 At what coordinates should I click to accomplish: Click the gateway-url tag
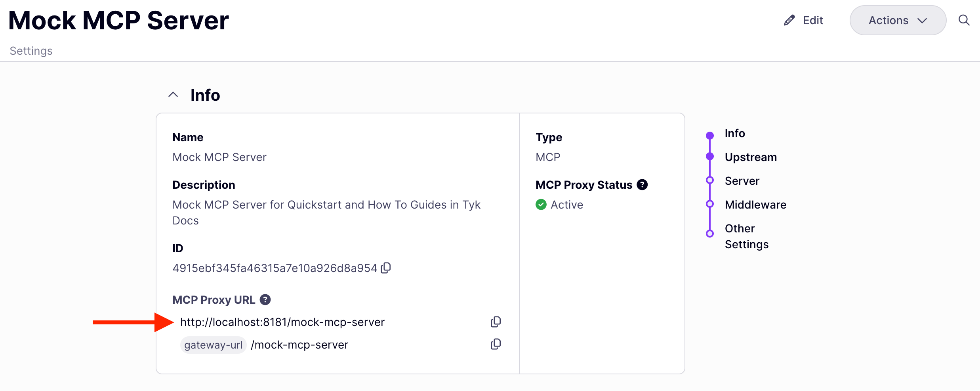pos(213,345)
